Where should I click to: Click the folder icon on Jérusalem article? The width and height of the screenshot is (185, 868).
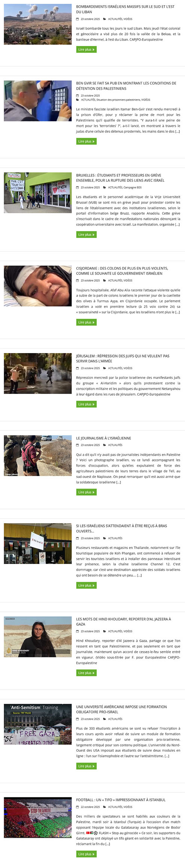click(105, 368)
